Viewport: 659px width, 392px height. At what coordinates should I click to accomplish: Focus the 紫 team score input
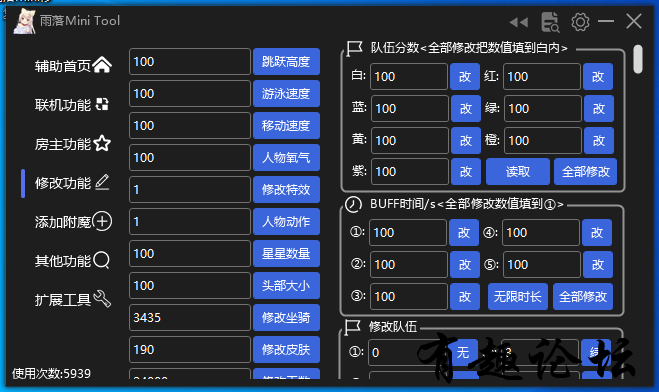pyautogui.click(x=409, y=171)
